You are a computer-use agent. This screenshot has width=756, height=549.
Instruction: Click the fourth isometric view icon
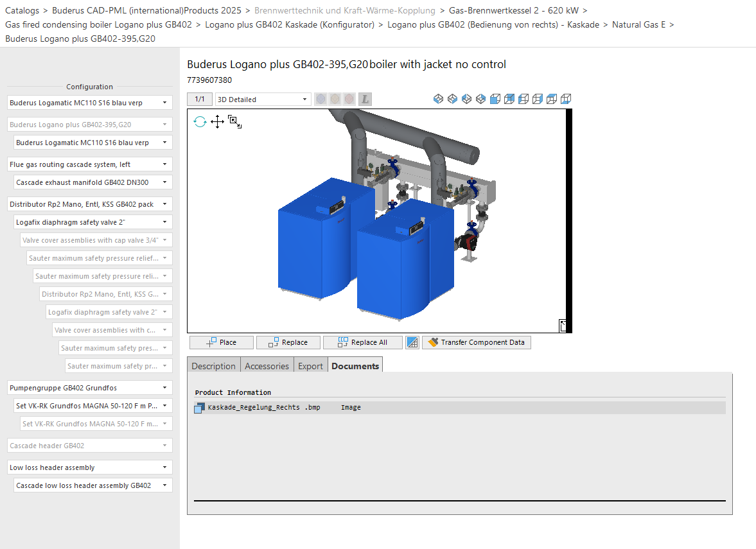click(x=480, y=99)
